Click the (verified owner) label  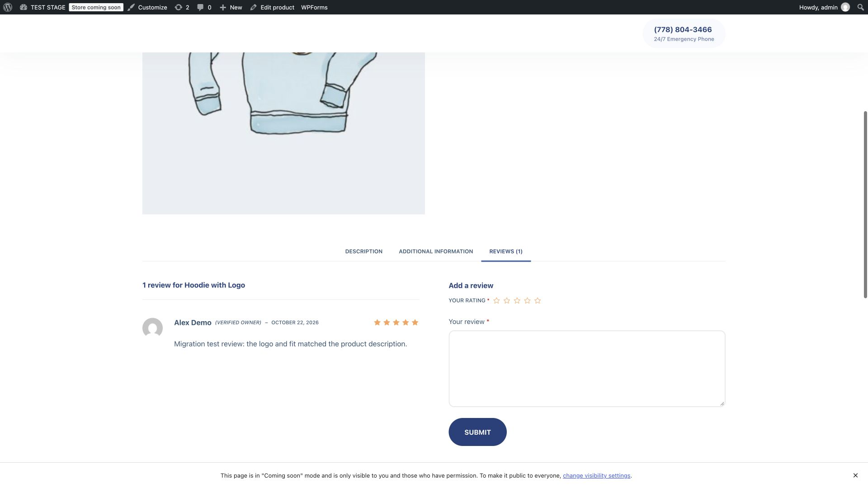coord(238,323)
